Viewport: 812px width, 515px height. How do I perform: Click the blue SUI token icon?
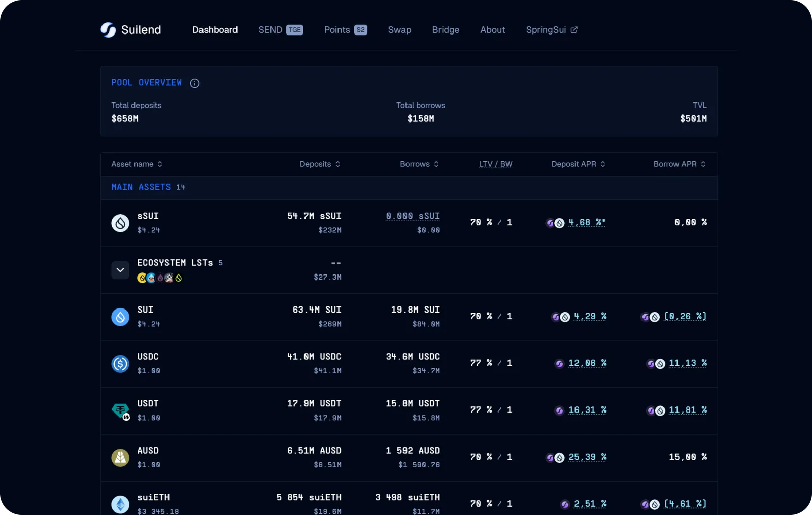(x=120, y=317)
